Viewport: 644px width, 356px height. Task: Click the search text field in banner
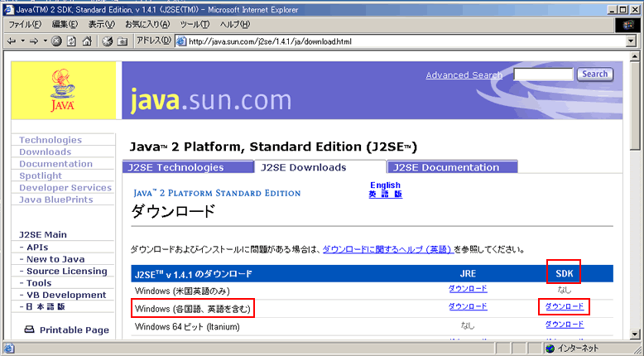pyautogui.click(x=543, y=75)
